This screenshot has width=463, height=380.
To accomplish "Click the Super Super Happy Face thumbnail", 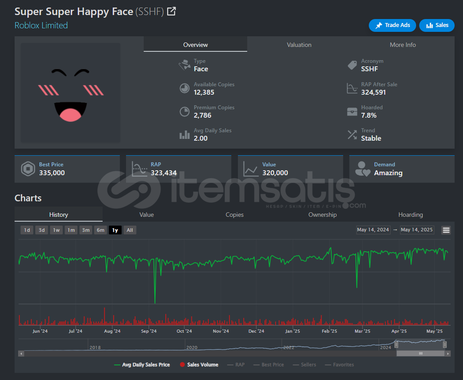I will point(70,93).
